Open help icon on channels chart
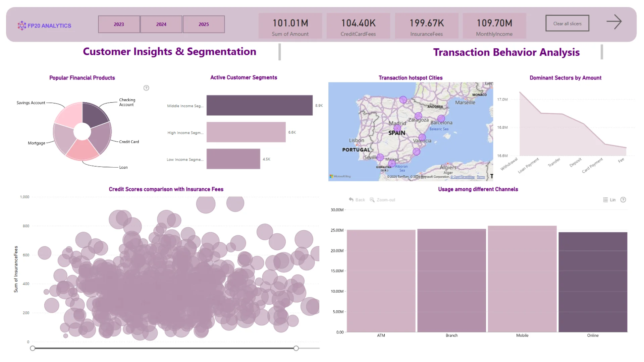Screen dimensions: 644x362 click(x=623, y=200)
